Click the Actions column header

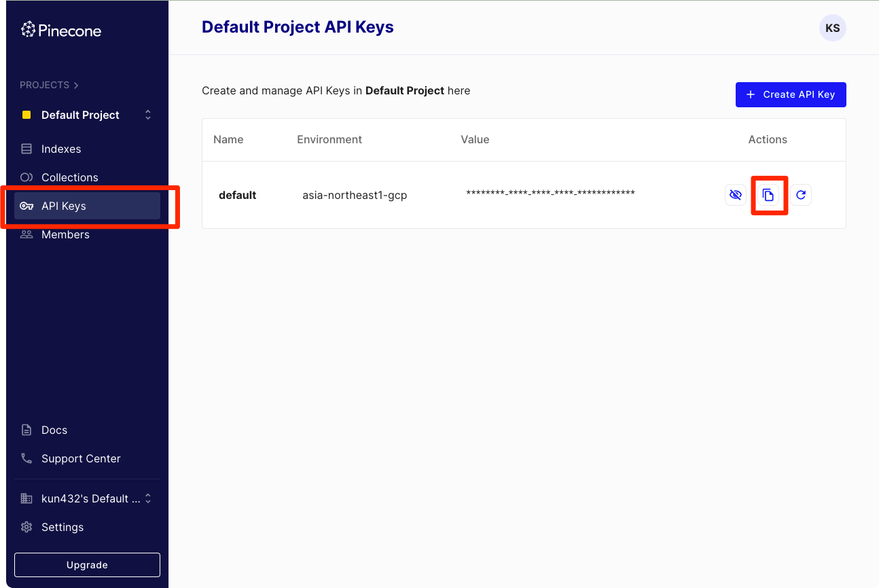(768, 139)
